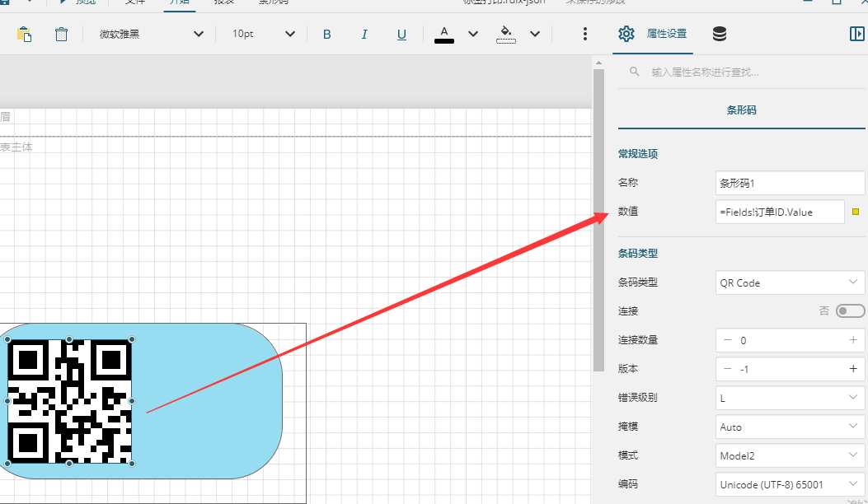Toggle bold formatting

pos(327,35)
